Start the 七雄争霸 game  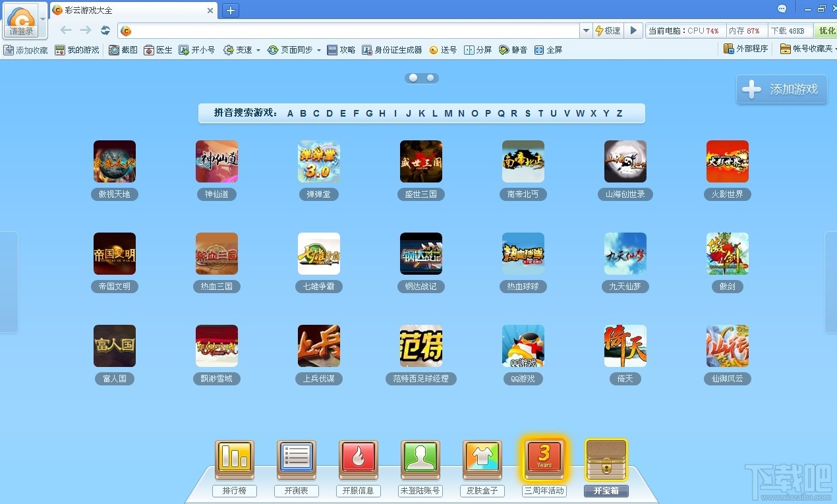(x=319, y=254)
